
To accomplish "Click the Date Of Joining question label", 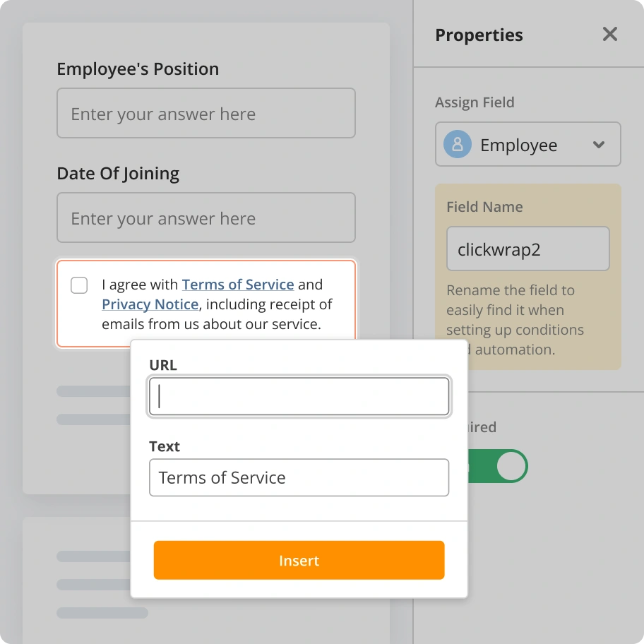I will 117,173.
